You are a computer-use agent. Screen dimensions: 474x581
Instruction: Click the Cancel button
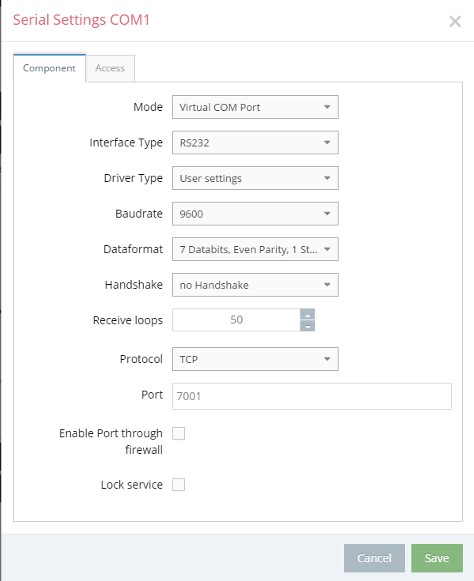tap(374, 558)
